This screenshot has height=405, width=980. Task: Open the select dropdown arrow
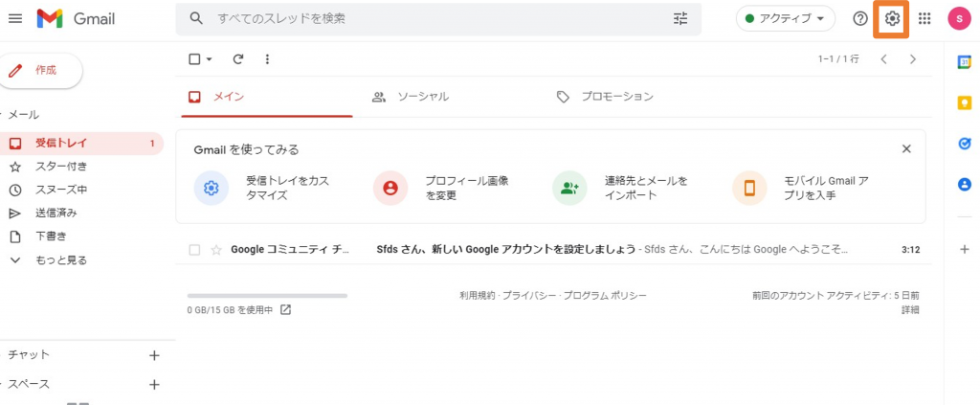tap(210, 59)
